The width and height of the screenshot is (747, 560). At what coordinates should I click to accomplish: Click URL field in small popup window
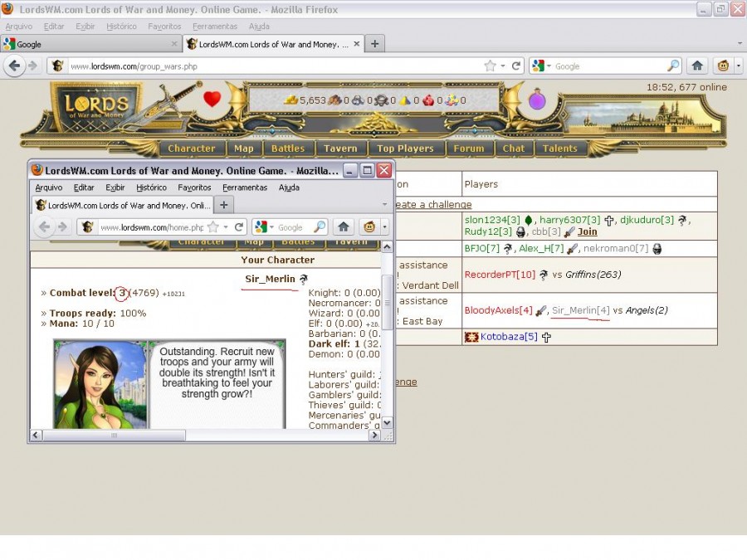152,227
